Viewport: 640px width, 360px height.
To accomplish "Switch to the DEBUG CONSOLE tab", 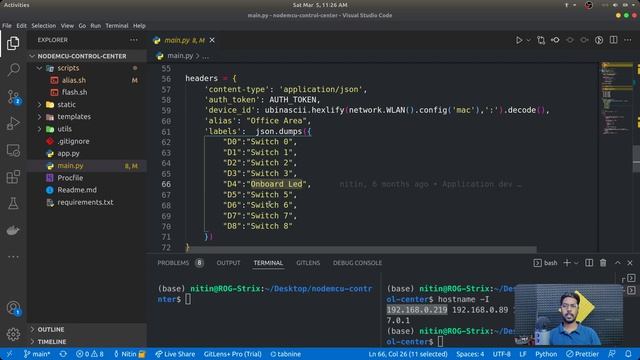I will [357, 263].
